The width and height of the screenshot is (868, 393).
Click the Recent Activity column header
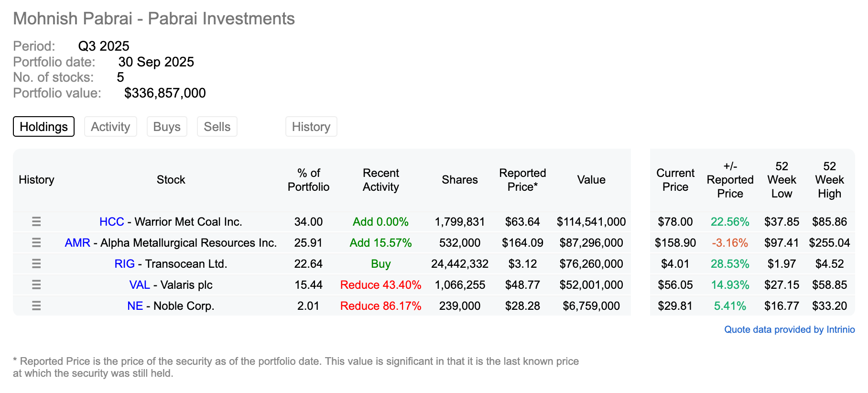(380, 180)
